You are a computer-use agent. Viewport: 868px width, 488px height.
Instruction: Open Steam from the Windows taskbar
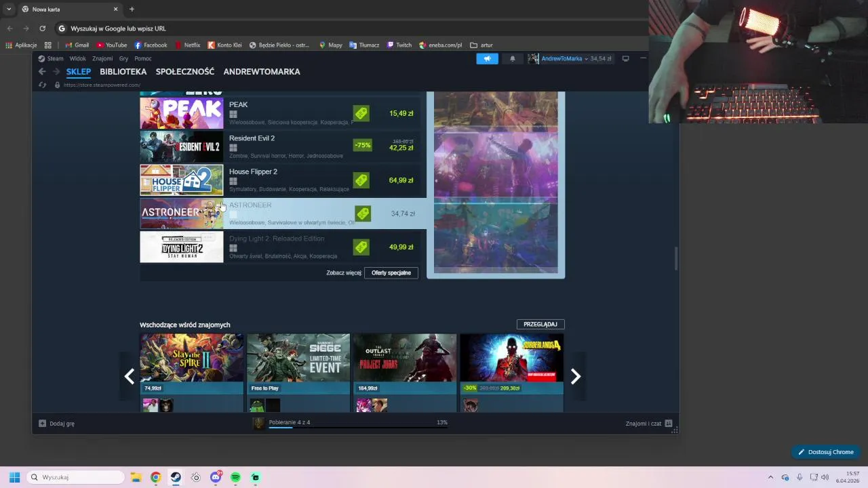(x=175, y=477)
